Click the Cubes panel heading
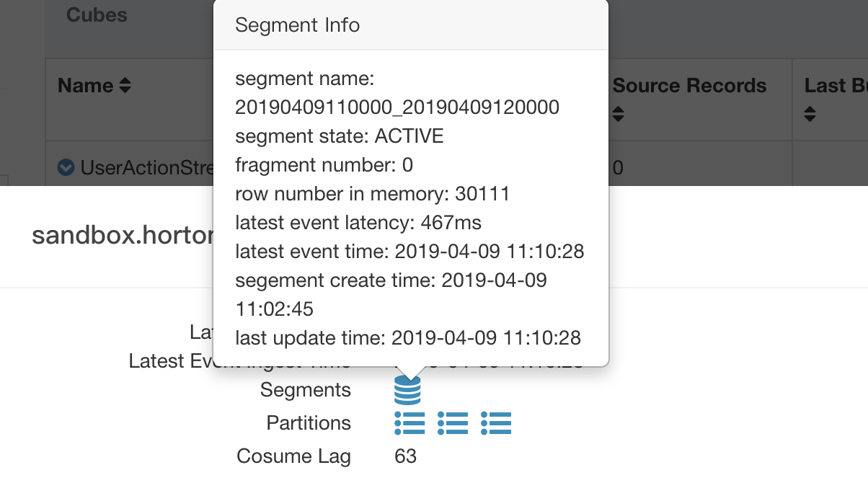 97,14
